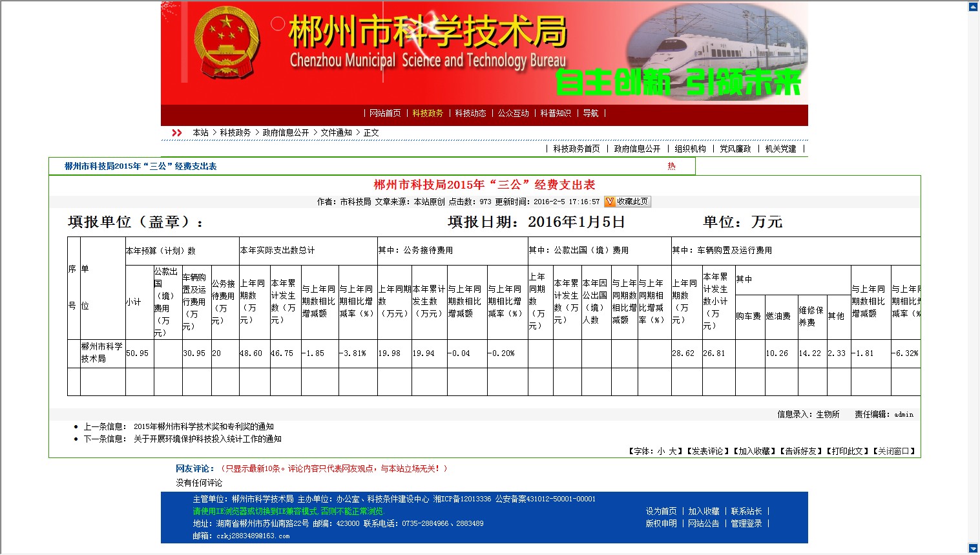Go to 党风廉政 sub-navigation link
The height and width of the screenshot is (555, 980).
735,149
